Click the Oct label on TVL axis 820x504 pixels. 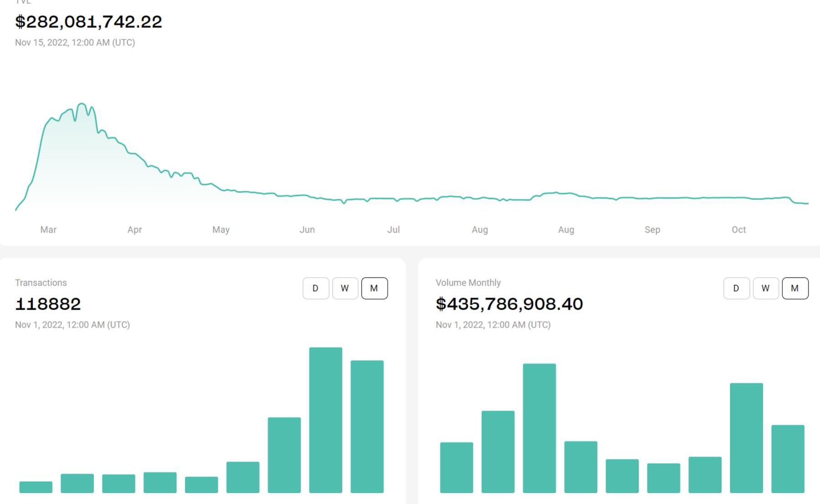738,229
